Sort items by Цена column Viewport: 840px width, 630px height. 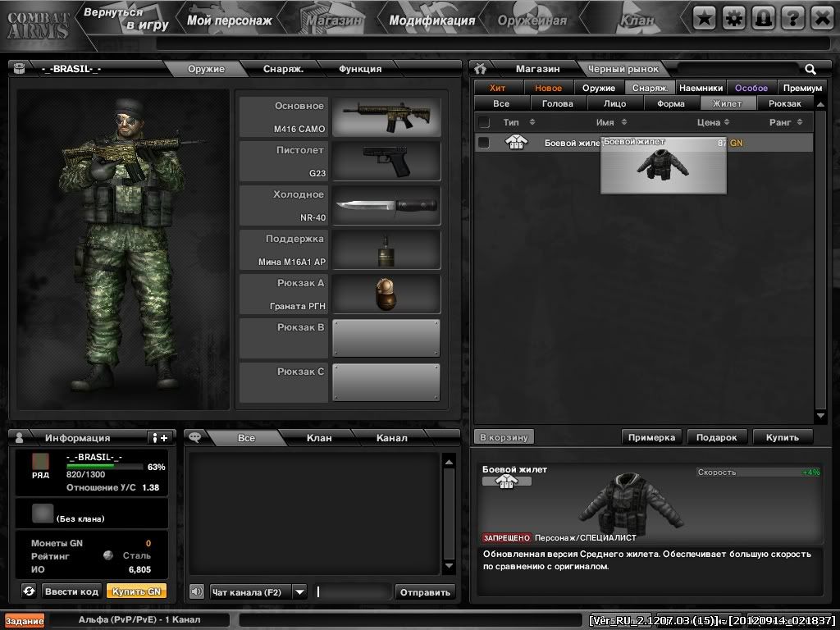(x=710, y=121)
